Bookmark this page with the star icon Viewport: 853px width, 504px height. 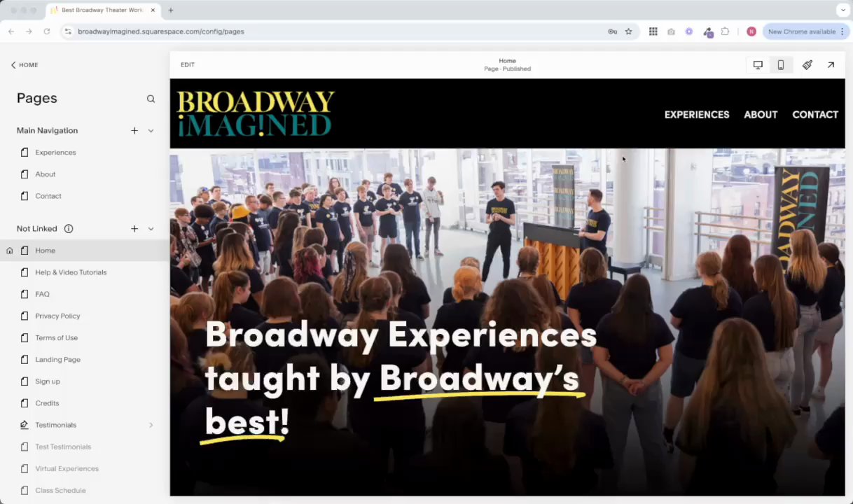click(x=628, y=31)
